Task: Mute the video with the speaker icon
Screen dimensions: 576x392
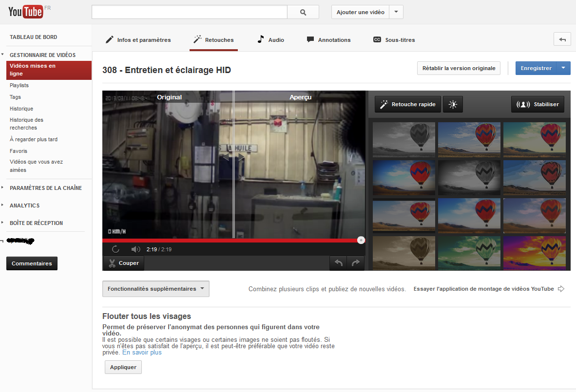Action: click(135, 249)
